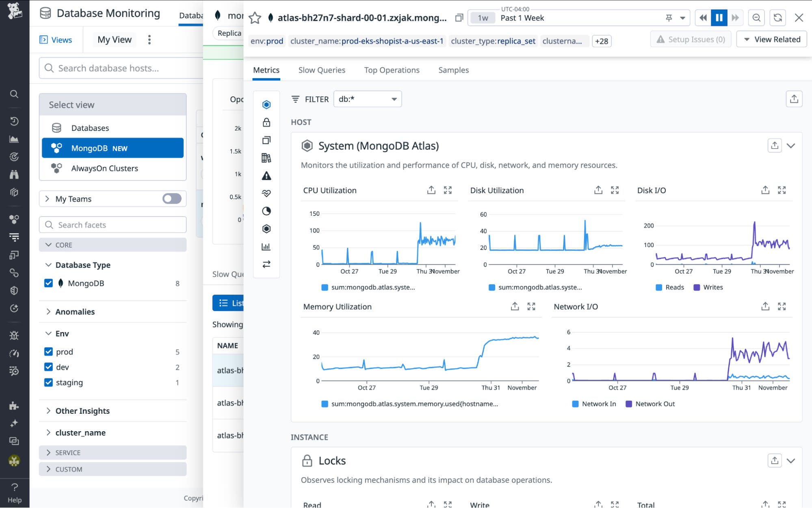Export the CPU Utilization chart via share icon

click(431, 190)
